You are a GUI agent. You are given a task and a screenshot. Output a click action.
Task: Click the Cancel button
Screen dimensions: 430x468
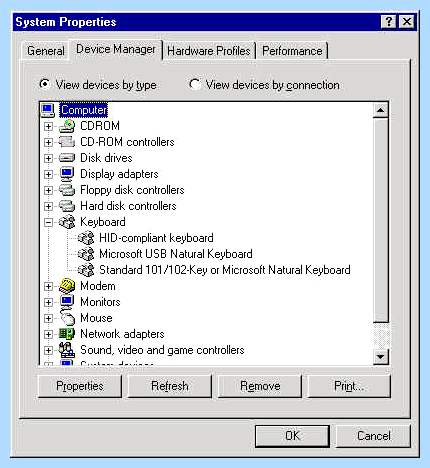[x=373, y=436]
